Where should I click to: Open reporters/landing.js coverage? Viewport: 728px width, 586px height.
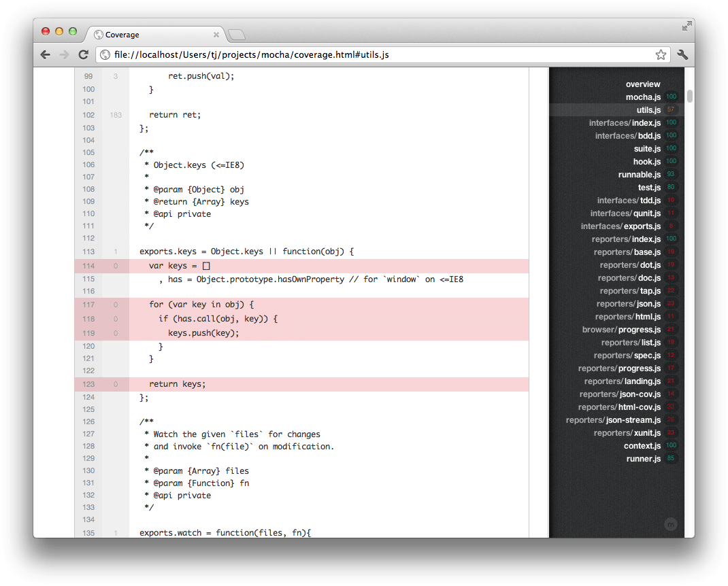pos(622,381)
